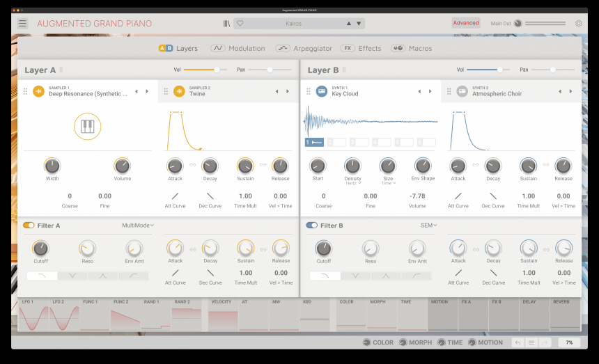Load next preset with down arrow
The image size is (599, 364).
pos(359,23)
